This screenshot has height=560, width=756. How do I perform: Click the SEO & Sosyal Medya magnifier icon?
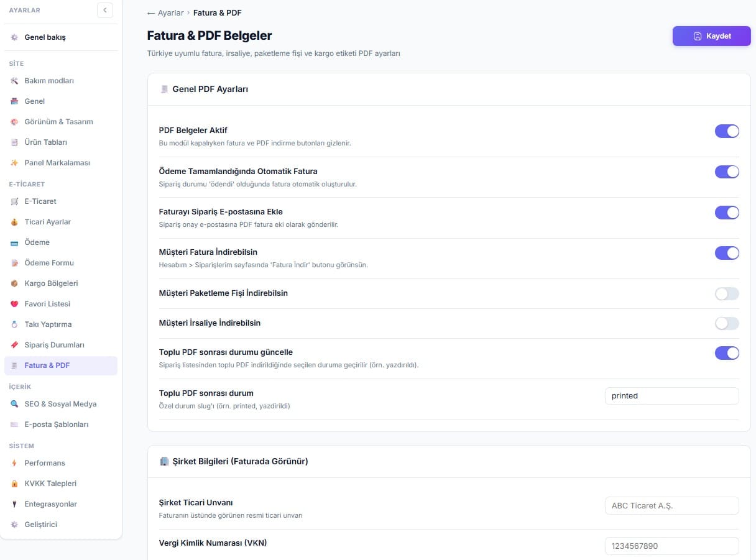[x=14, y=404]
